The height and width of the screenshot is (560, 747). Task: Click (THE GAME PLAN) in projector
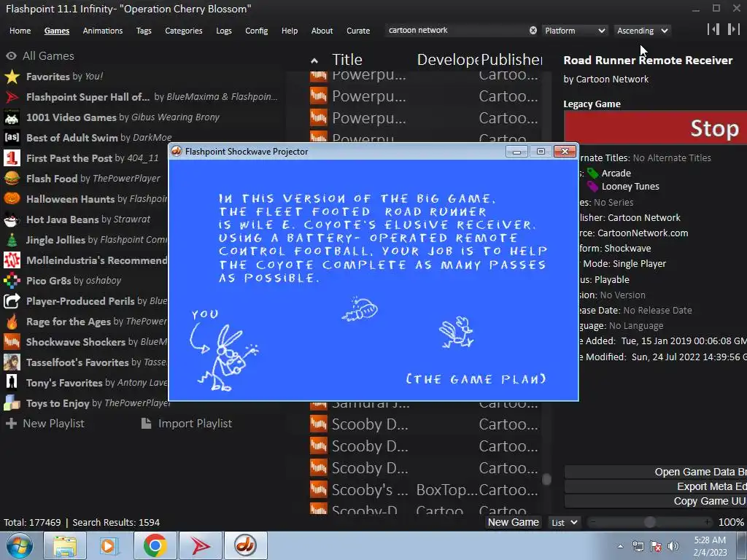[x=476, y=379]
